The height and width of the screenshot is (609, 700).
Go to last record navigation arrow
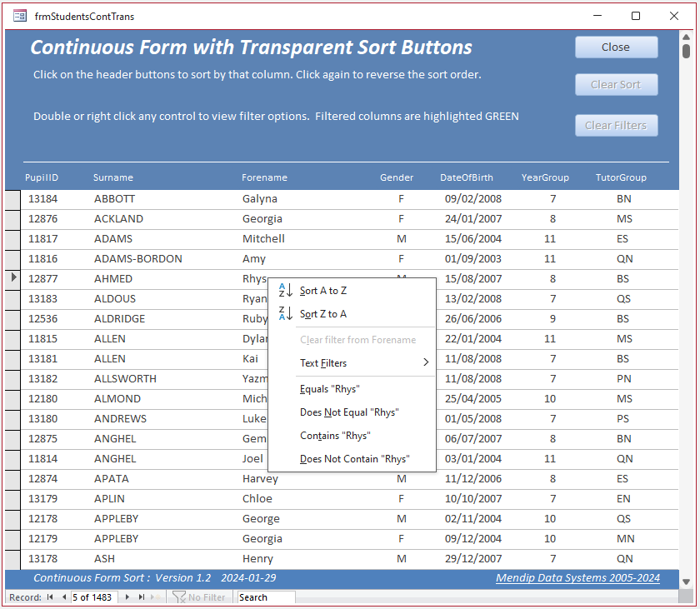(142, 597)
